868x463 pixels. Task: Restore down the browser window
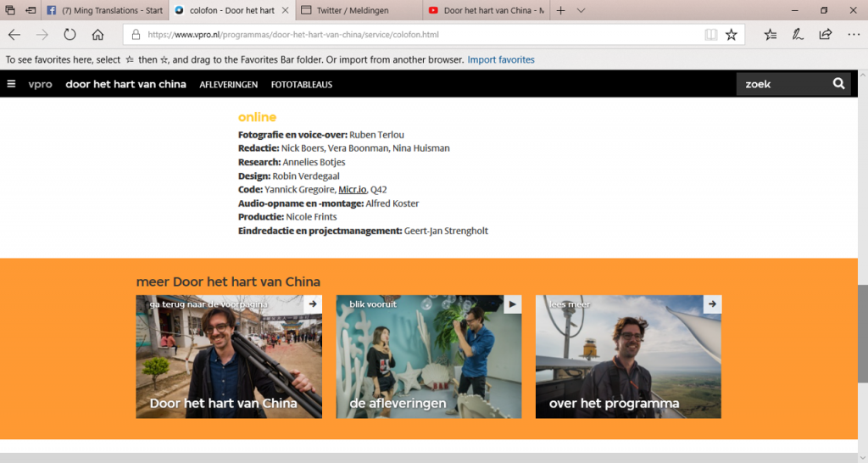[x=824, y=10]
